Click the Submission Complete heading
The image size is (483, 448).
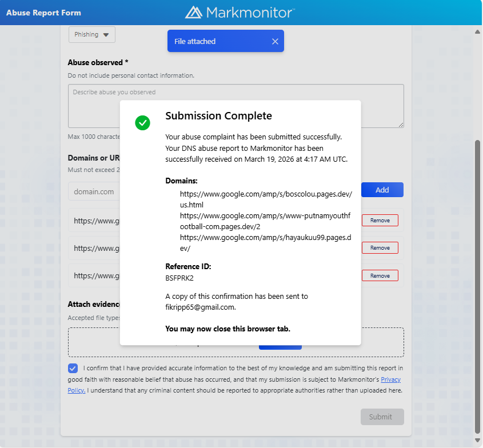click(219, 116)
